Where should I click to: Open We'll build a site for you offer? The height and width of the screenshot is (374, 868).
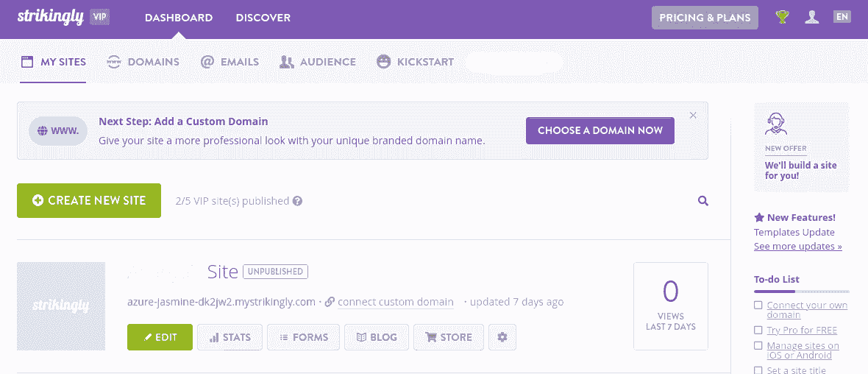tap(801, 147)
